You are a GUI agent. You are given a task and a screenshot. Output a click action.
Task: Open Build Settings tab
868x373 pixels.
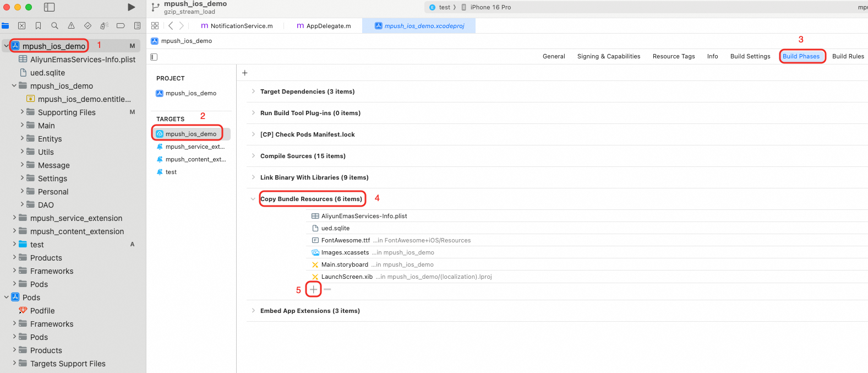point(750,56)
